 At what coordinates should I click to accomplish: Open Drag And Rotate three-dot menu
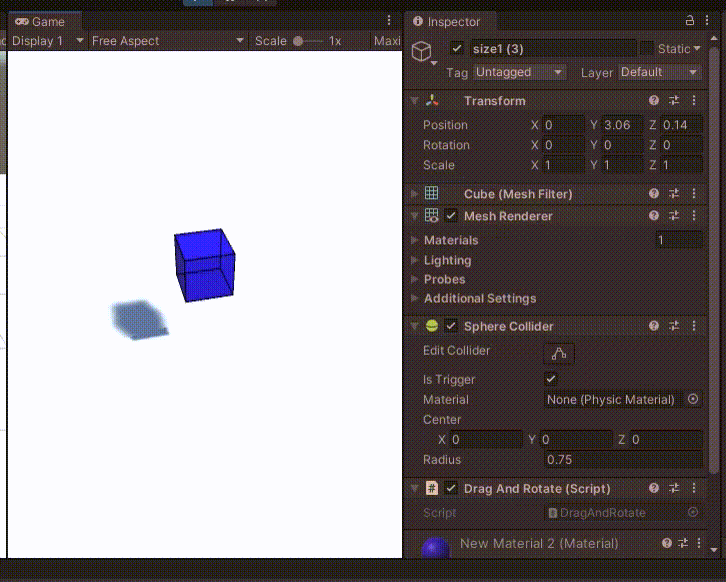pos(694,488)
